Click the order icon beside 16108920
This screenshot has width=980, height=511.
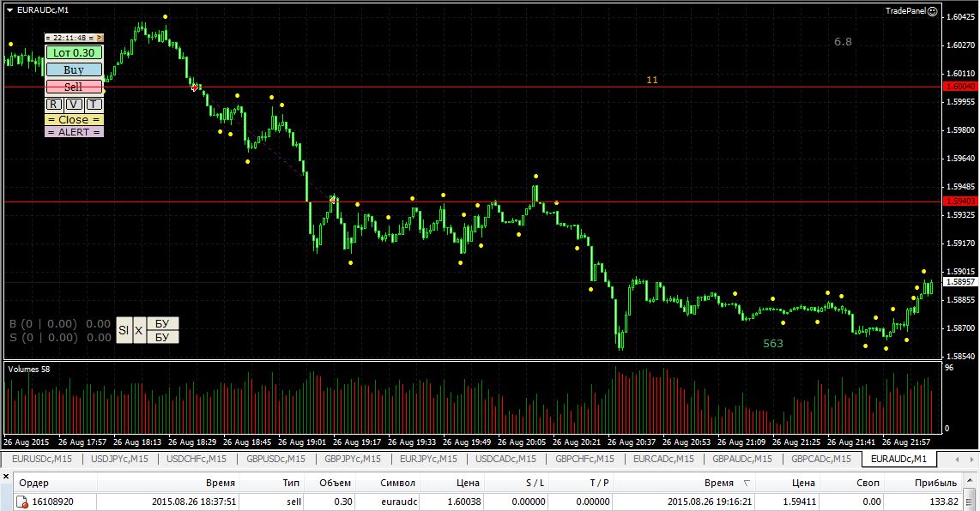(x=21, y=502)
